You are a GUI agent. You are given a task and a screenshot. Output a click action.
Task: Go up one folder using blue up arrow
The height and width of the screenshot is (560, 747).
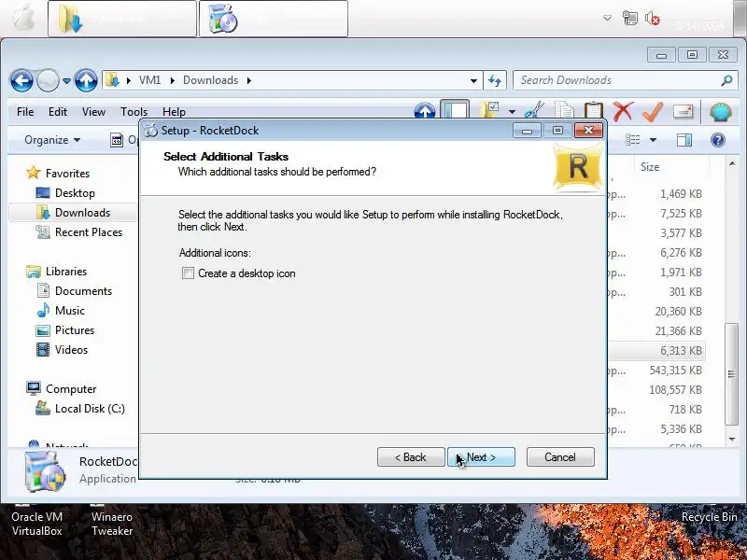[x=86, y=80]
